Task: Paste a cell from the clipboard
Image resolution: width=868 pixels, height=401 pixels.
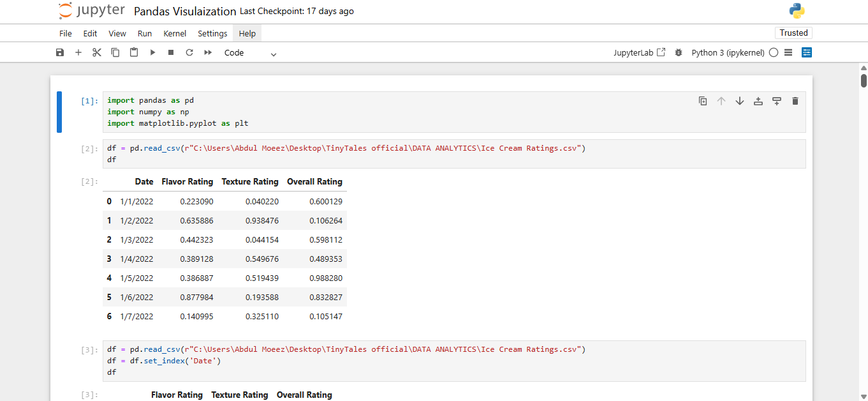Action: click(134, 52)
